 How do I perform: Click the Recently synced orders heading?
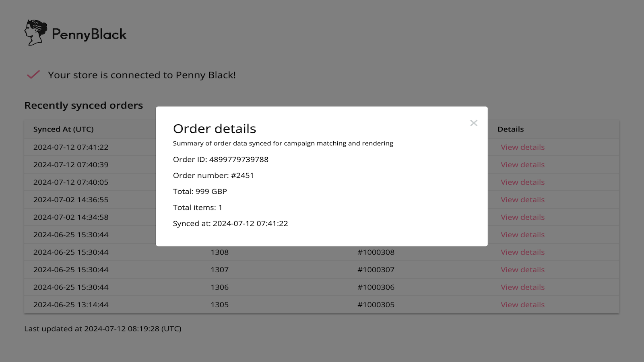[x=83, y=105]
